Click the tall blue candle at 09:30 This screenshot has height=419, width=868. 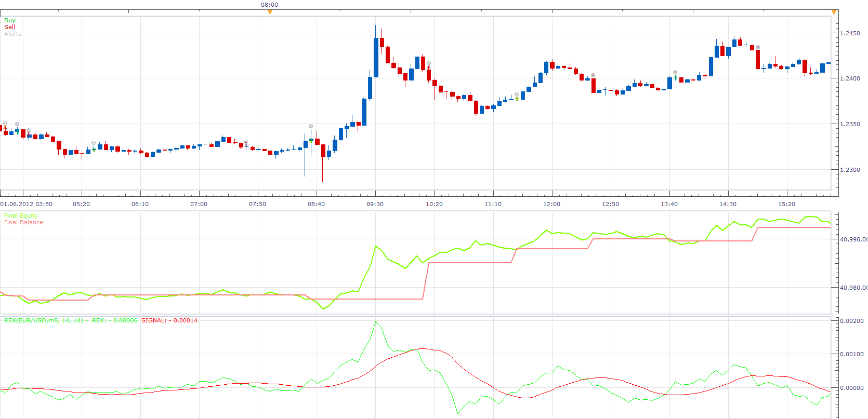tap(376, 57)
